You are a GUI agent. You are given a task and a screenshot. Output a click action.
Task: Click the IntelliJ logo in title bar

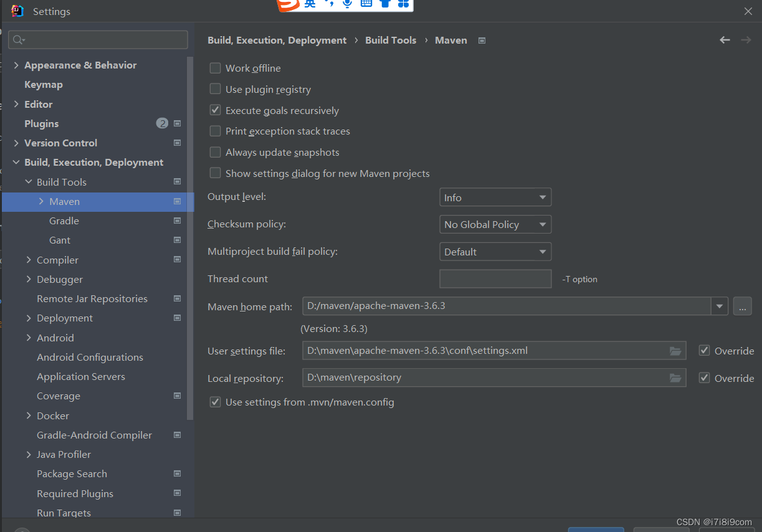[x=17, y=11]
